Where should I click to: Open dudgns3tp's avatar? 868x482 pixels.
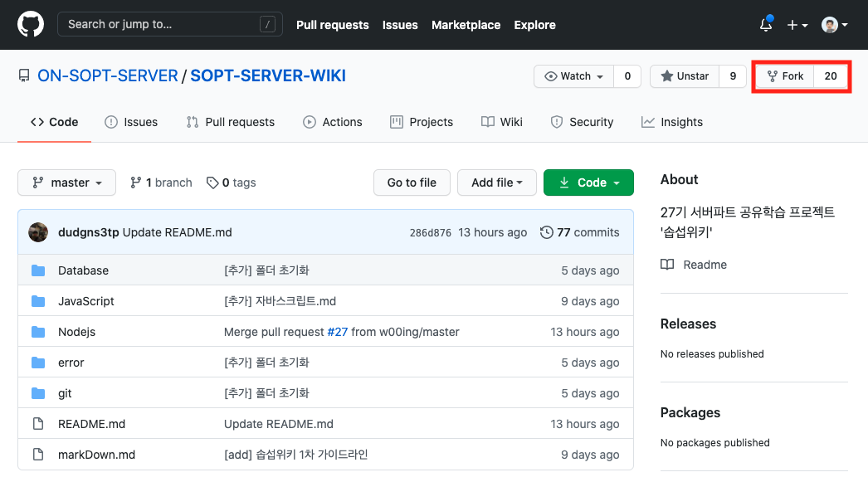[x=38, y=232]
